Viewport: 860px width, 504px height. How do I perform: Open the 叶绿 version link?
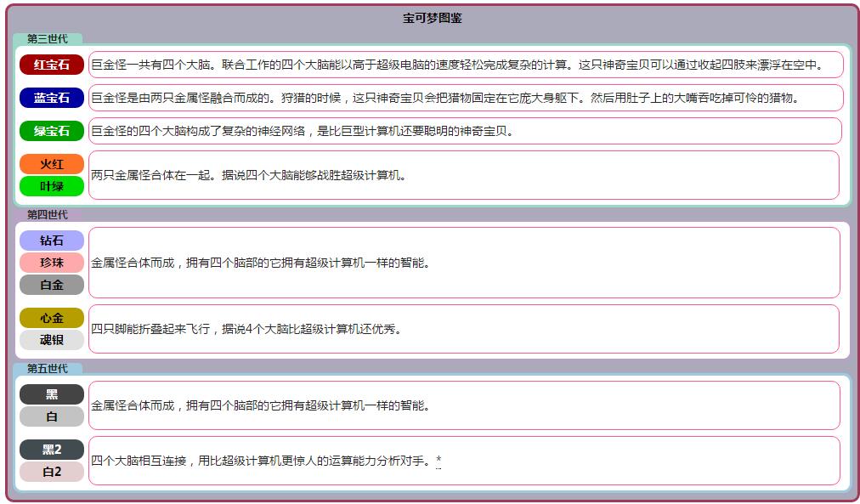[x=52, y=186]
